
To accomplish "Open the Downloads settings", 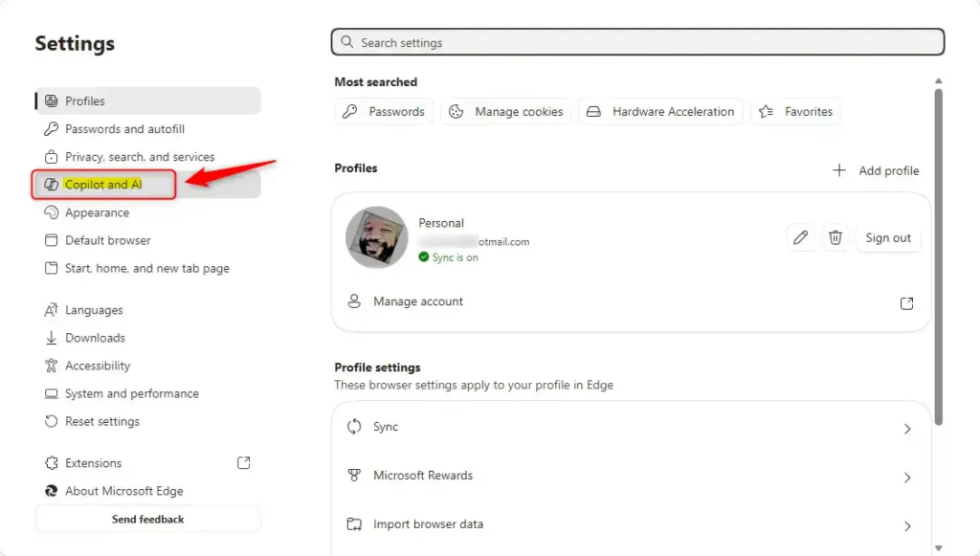I will tap(147, 338).
